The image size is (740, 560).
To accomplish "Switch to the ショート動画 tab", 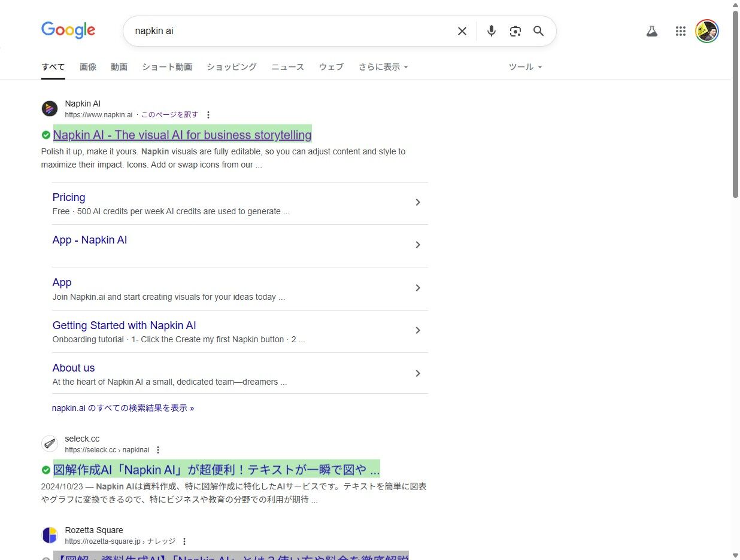I will 167,67.
